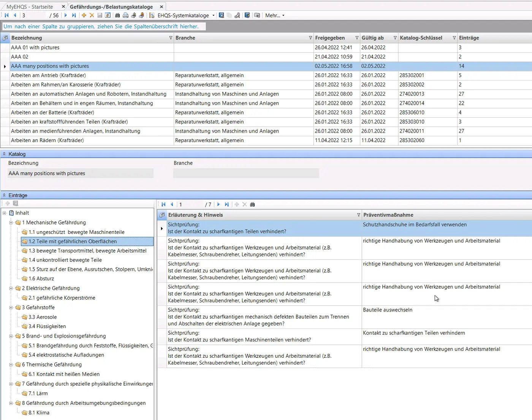Select the Bauteile auswechseln entry row
Screen dimensions: 532x420
[x=345, y=317]
